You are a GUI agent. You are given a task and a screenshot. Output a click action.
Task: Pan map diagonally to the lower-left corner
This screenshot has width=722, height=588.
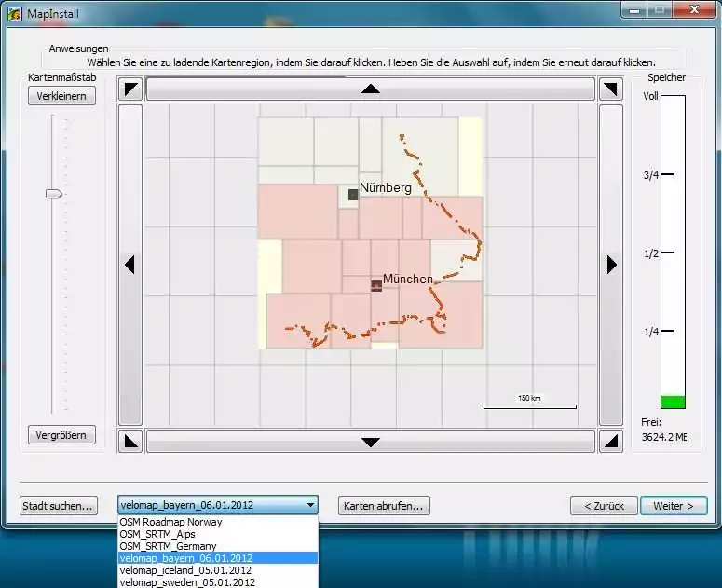[130, 442]
